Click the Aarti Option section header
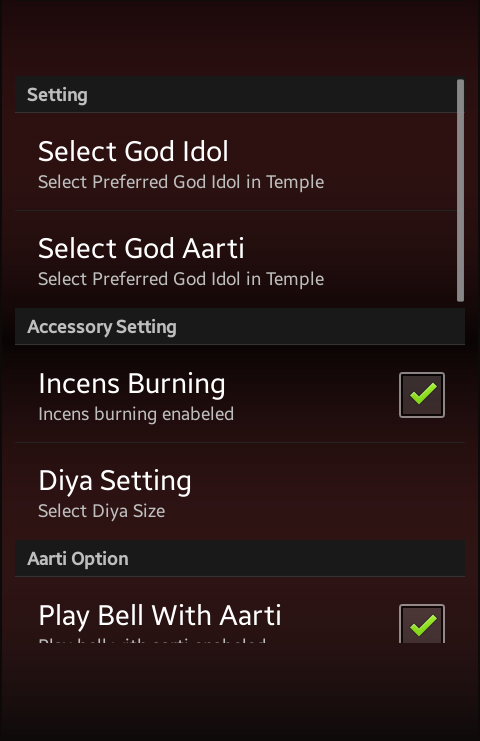The height and width of the screenshot is (741, 480). 240,559
